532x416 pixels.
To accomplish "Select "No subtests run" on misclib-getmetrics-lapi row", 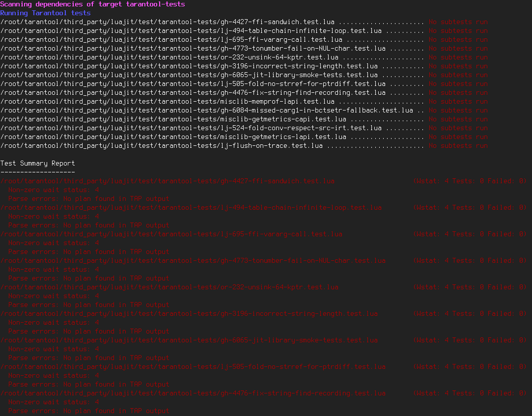I will 458,137.
